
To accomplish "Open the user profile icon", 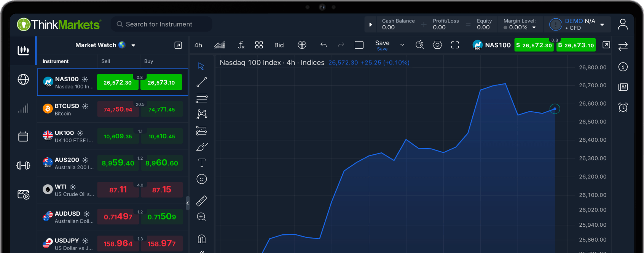I will (623, 24).
